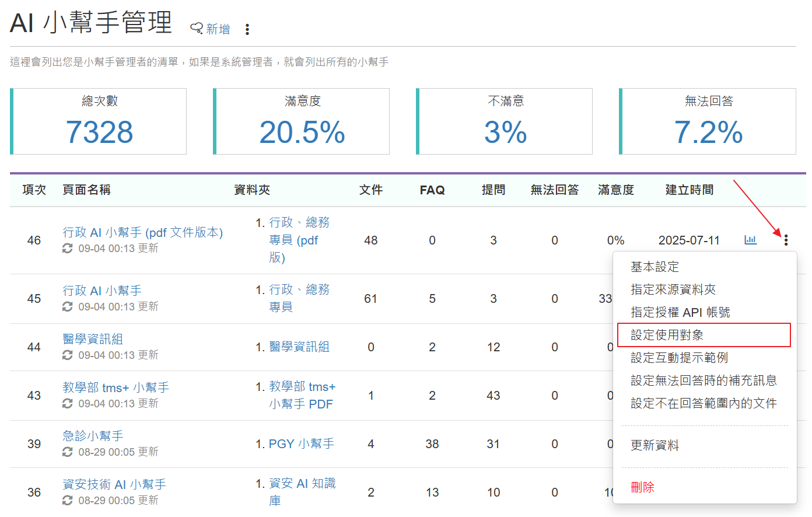
Task: Click the refresh icon under 醫學資訊組
Action: coord(68,355)
